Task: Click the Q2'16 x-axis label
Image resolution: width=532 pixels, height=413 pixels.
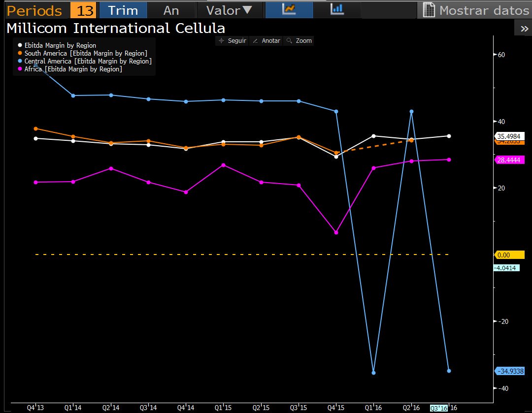Action: (x=411, y=408)
